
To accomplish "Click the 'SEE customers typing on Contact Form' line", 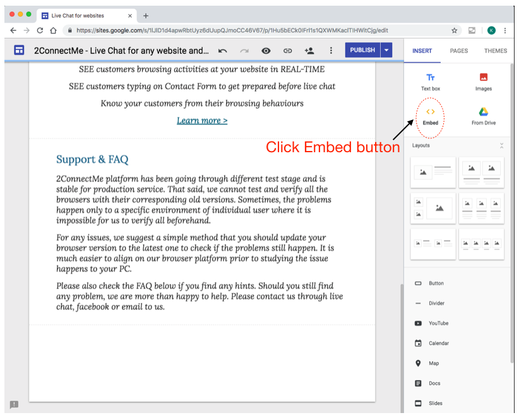I will [x=202, y=87].
